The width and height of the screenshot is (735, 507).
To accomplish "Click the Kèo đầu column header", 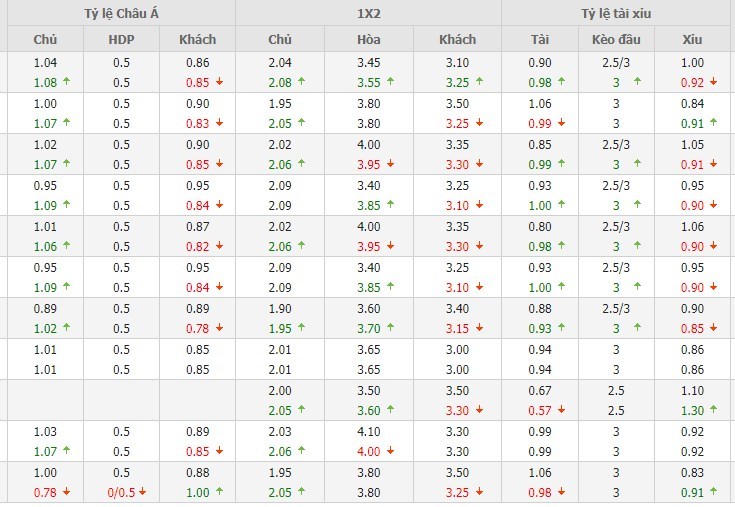I will (x=617, y=39).
